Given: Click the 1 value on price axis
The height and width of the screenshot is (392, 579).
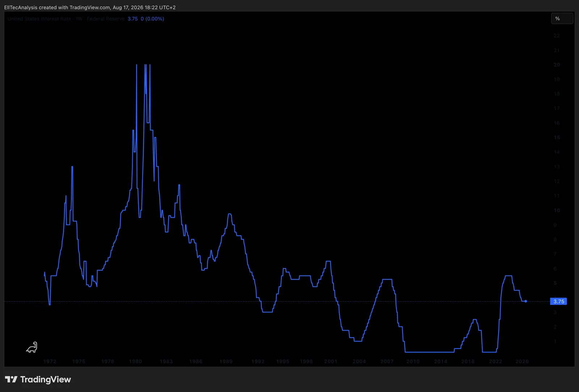Looking at the screenshot, I should tap(555, 342).
